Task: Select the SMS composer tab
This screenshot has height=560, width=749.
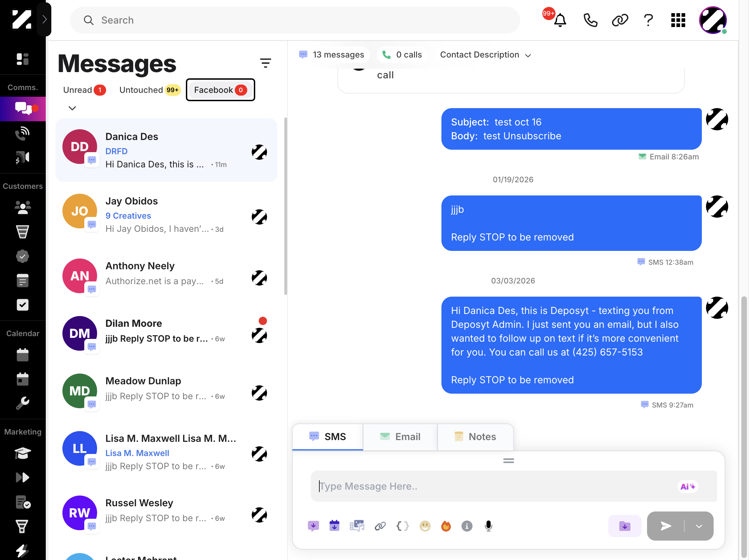Action: 328,437
